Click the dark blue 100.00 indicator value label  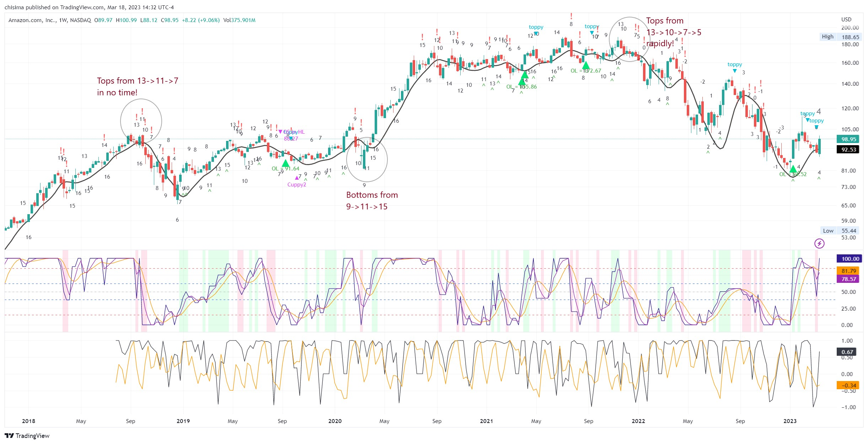coord(848,259)
